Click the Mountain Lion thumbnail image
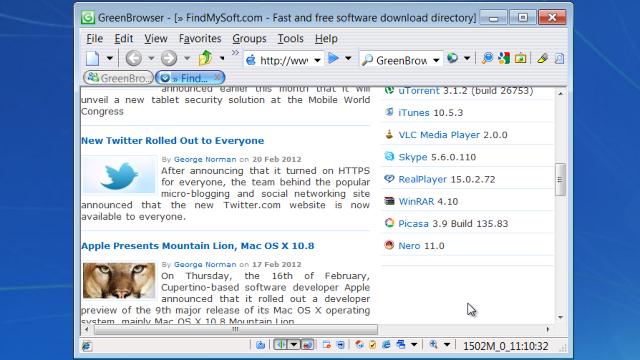Screen dimensions: 640x360 119,280
